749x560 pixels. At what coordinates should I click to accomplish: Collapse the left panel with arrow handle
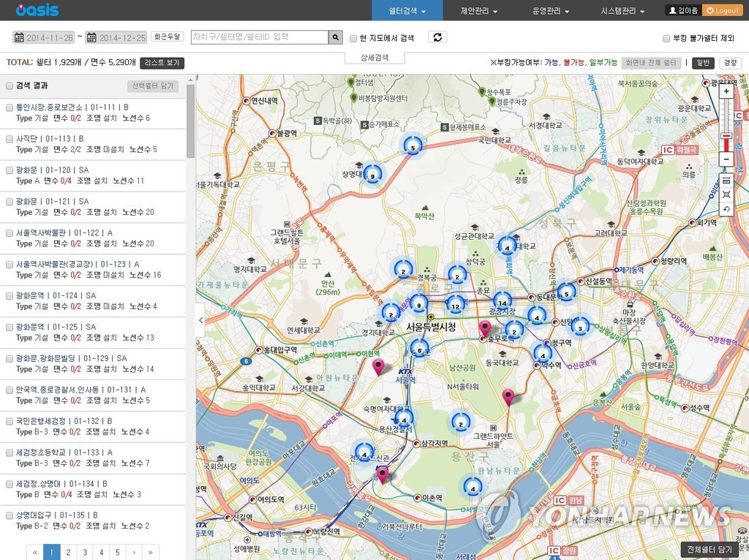tap(202, 320)
